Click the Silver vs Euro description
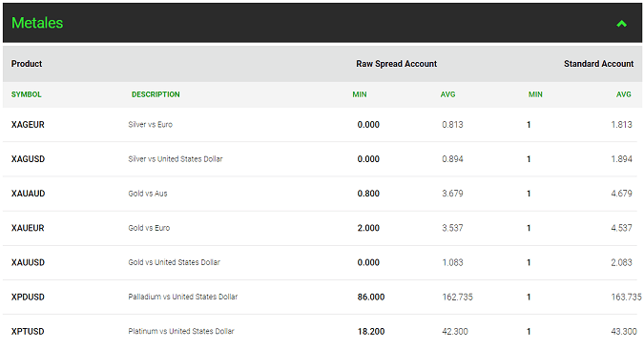The height and width of the screenshot is (349, 644). click(151, 124)
